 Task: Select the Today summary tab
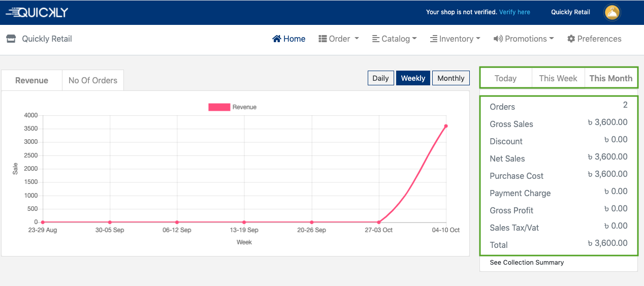pos(505,78)
